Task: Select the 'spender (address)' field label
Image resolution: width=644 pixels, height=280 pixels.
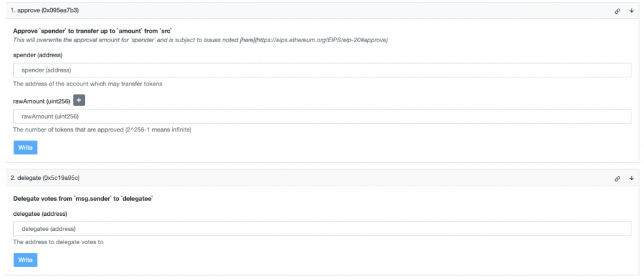Action: click(x=38, y=55)
